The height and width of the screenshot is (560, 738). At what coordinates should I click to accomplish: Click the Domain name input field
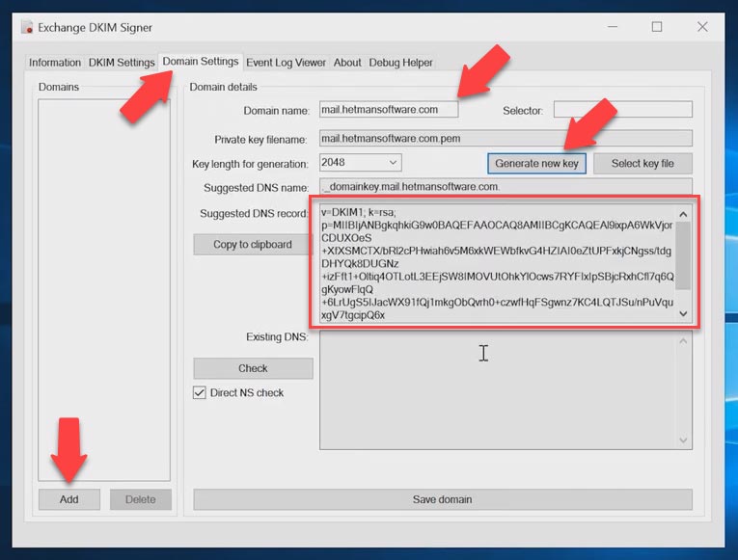pyautogui.click(x=389, y=110)
